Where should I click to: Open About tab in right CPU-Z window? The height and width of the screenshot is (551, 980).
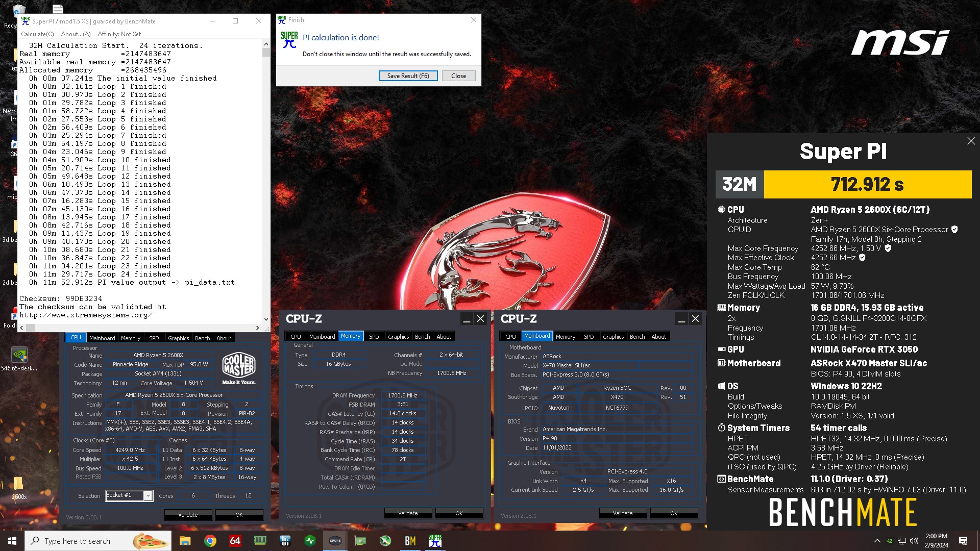[x=659, y=337]
